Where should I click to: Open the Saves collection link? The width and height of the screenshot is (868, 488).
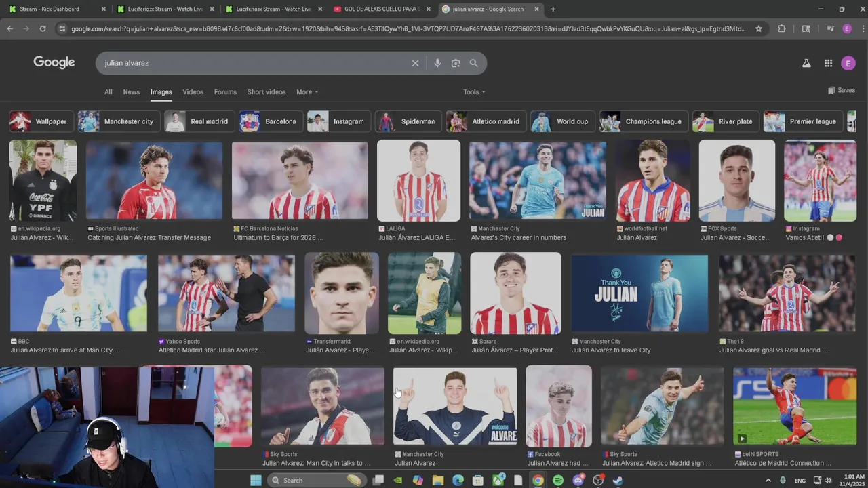[x=842, y=90]
